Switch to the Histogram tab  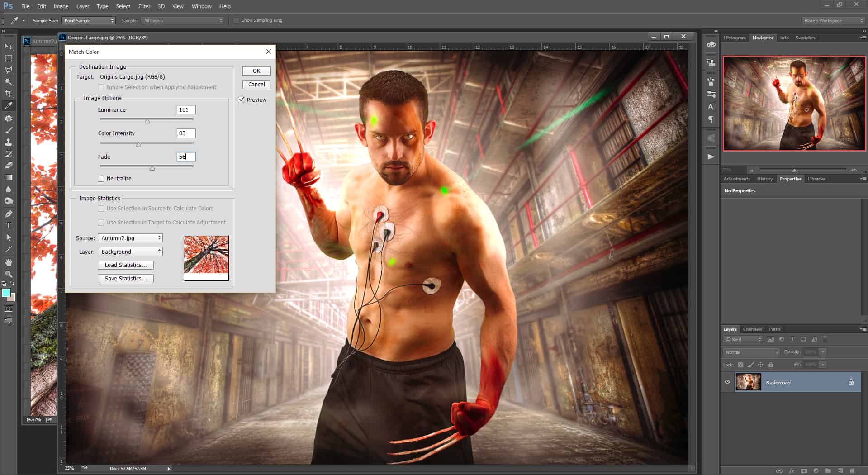tap(735, 38)
